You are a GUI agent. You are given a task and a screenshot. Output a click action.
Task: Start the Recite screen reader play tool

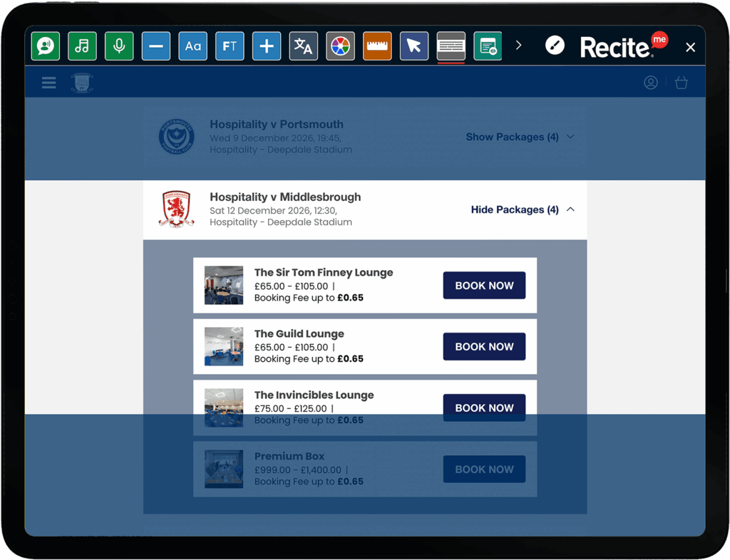tap(46, 46)
